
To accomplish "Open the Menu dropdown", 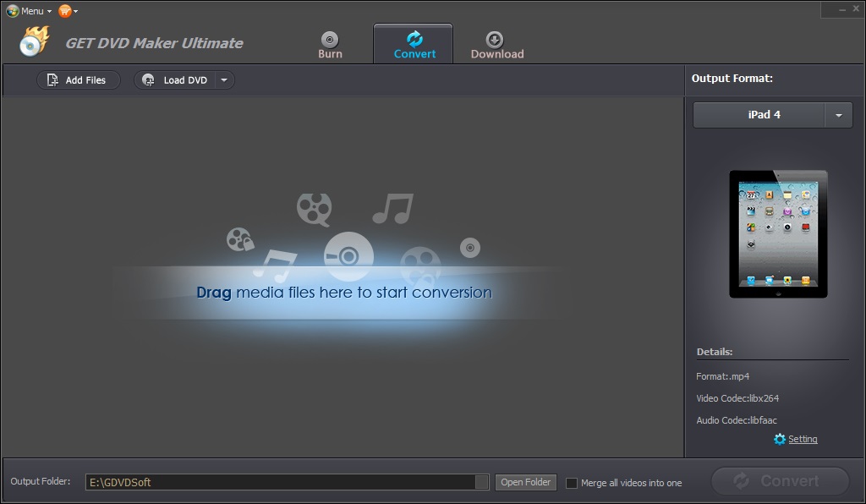I will pos(29,11).
